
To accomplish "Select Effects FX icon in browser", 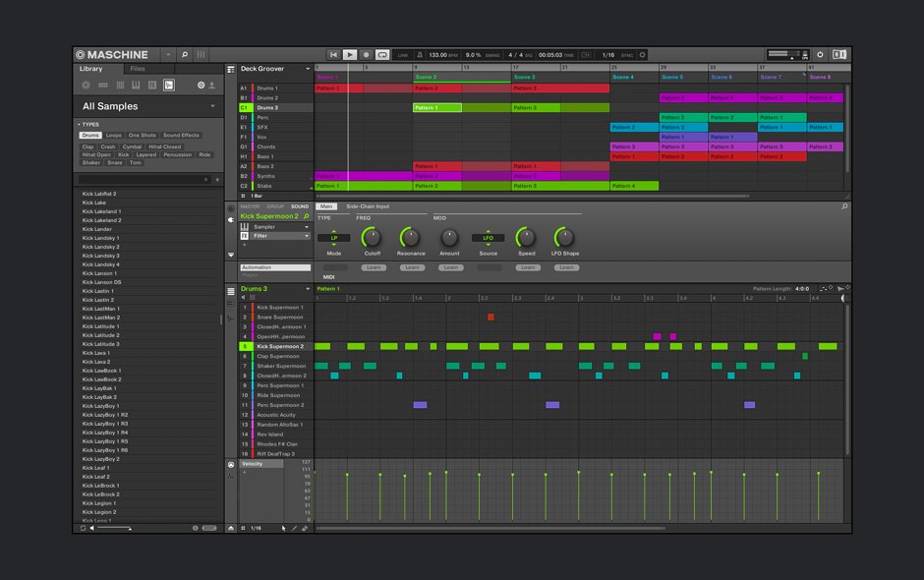I will [x=152, y=85].
